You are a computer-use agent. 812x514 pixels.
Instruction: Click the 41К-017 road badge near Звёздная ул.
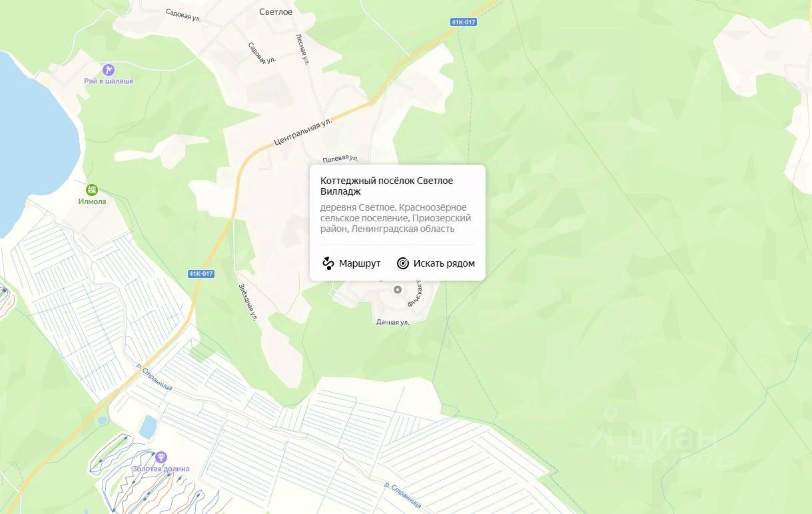point(201,274)
